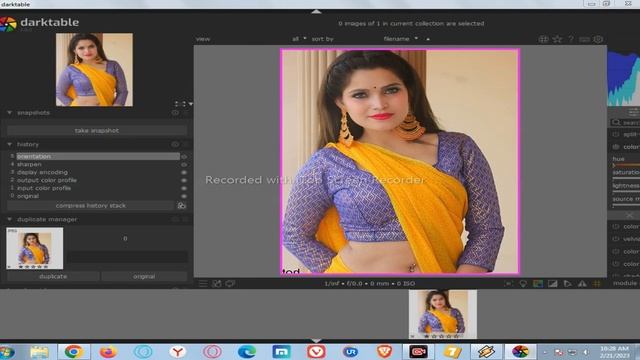This screenshot has height=360, width=640.
Task: Collapse the history panel
Action: [9, 144]
